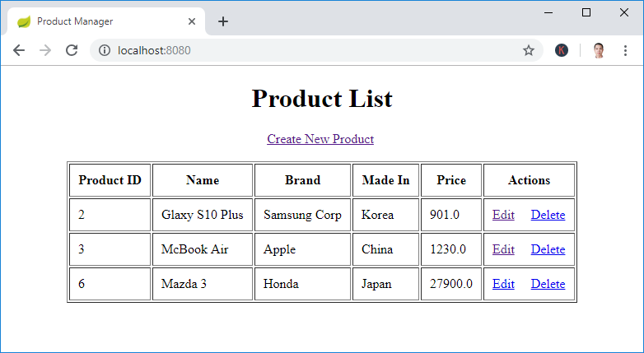Select the 27900.0 price cell
Image resolution: width=644 pixels, height=353 pixels.
[451, 284]
